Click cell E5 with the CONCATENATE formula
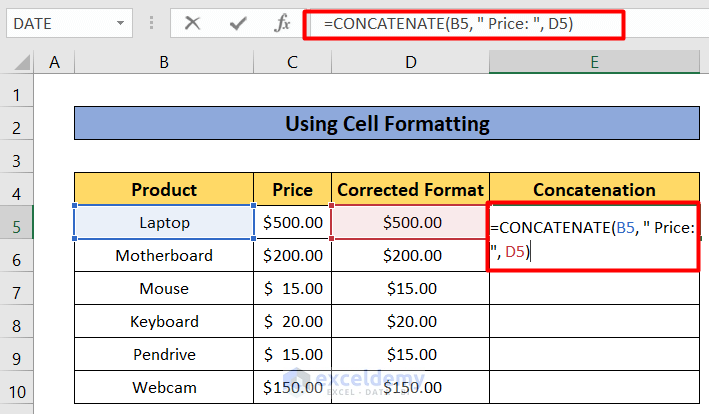This screenshot has width=709, height=414. [x=593, y=238]
